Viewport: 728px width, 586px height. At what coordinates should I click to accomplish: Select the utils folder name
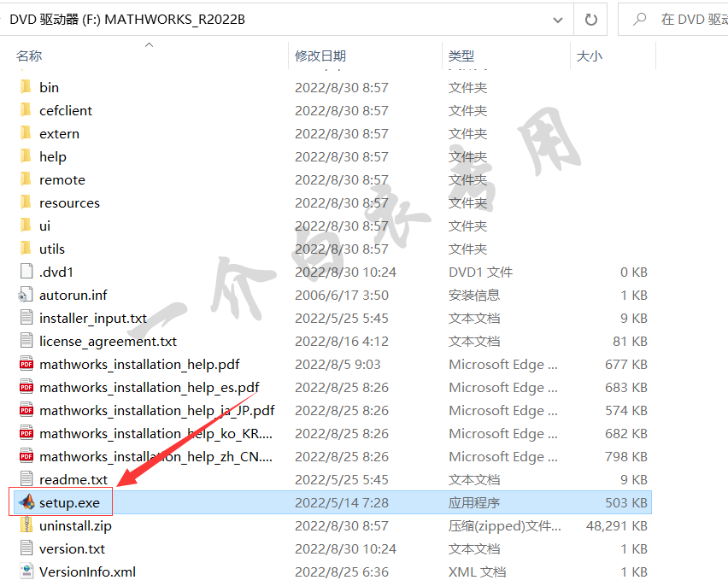click(x=52, y=249)
